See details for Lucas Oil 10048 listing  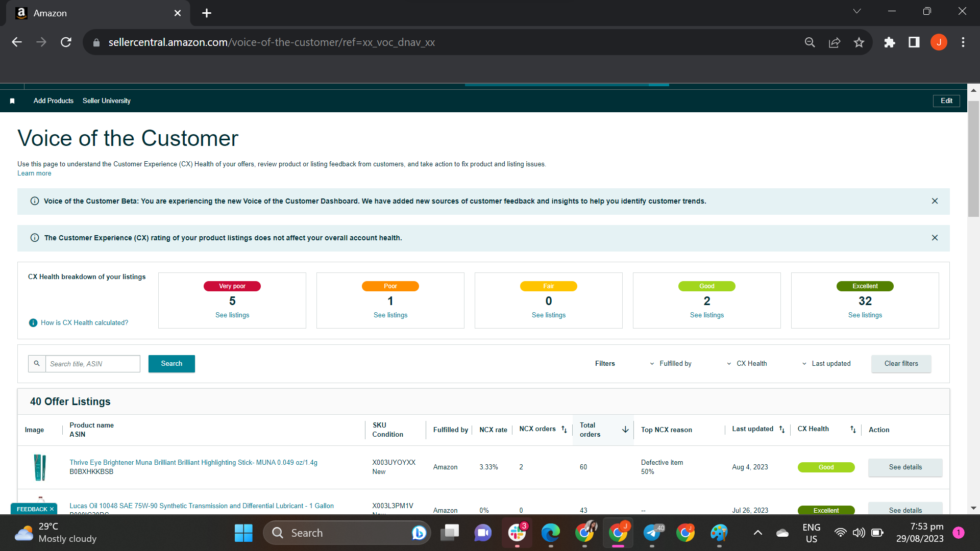905,510
